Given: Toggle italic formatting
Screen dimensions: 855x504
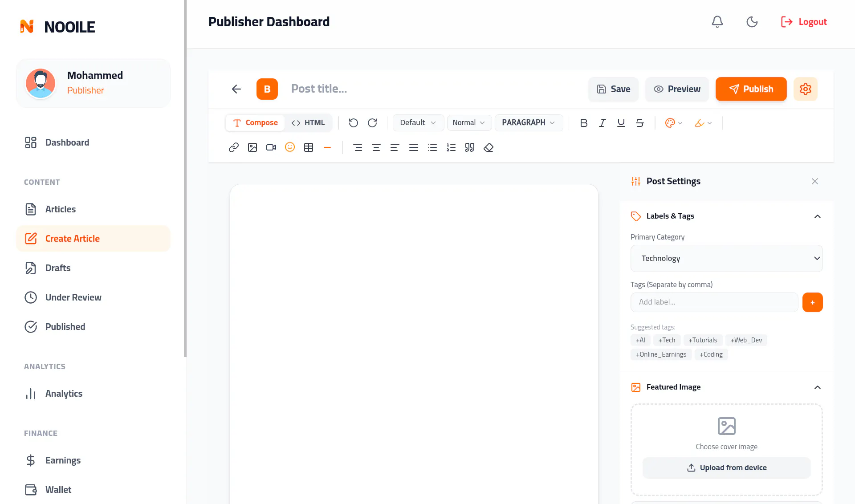Looking at the screenshot, I should point(603,123).
